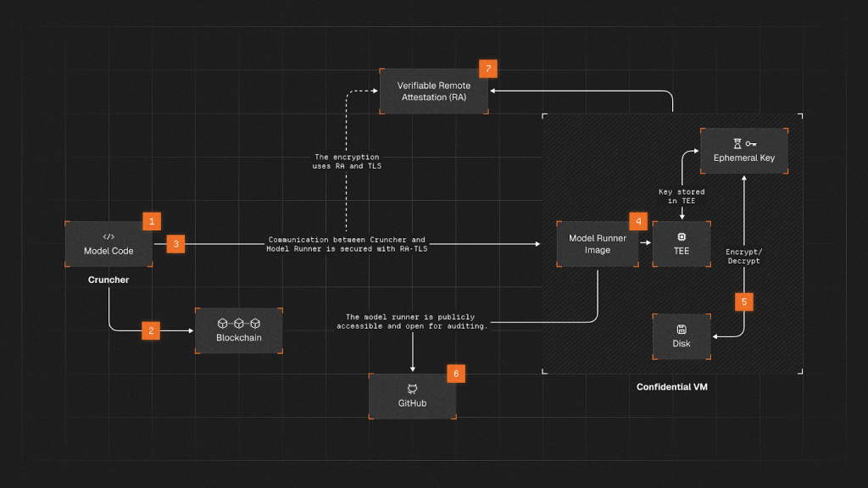Click the orange number 6 badge near GitHub
This screenshot has width=868, height=488.
[455, 373]
